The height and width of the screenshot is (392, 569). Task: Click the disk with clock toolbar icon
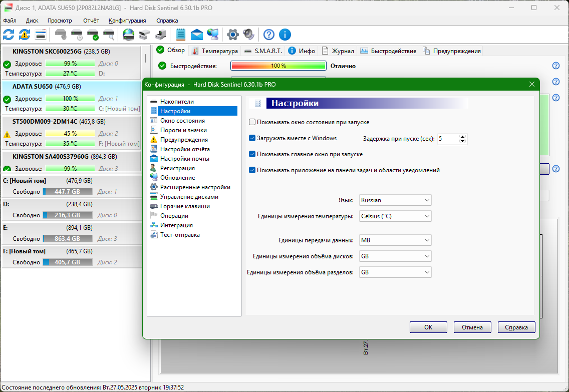(x=77, y=35)
